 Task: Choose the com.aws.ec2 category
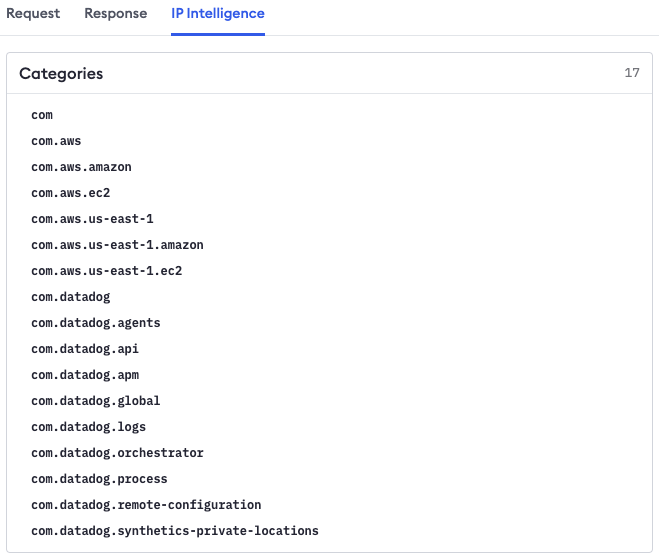click(x=70, y=193)
